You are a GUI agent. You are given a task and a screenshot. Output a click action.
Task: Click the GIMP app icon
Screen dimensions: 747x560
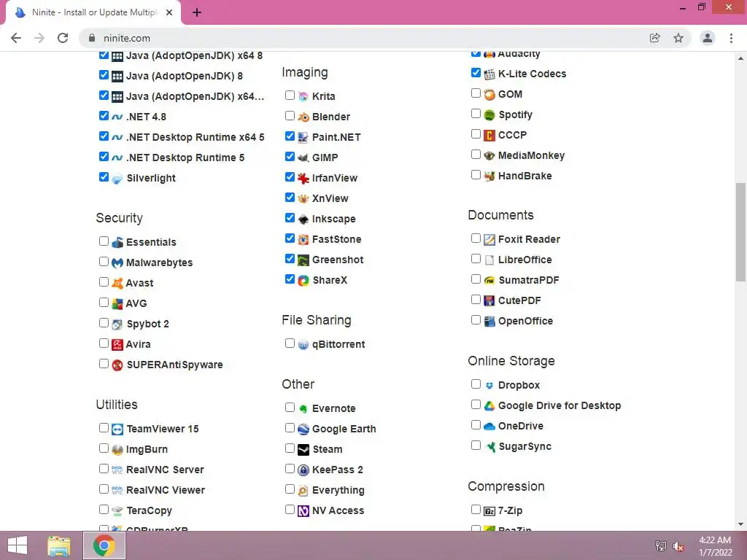(x=303, y=157)
